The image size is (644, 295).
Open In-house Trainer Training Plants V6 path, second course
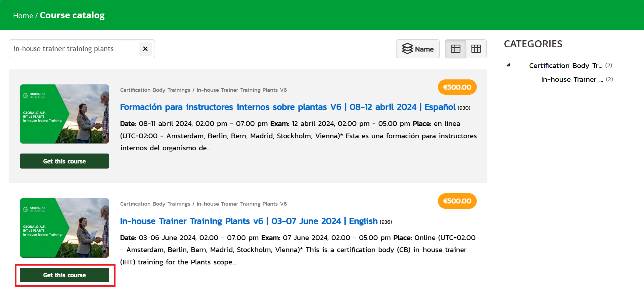tap(241, 204)
